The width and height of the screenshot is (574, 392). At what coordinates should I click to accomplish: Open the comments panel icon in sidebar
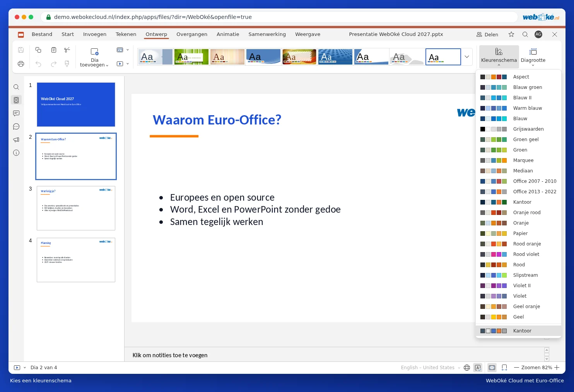click(16, 113)
